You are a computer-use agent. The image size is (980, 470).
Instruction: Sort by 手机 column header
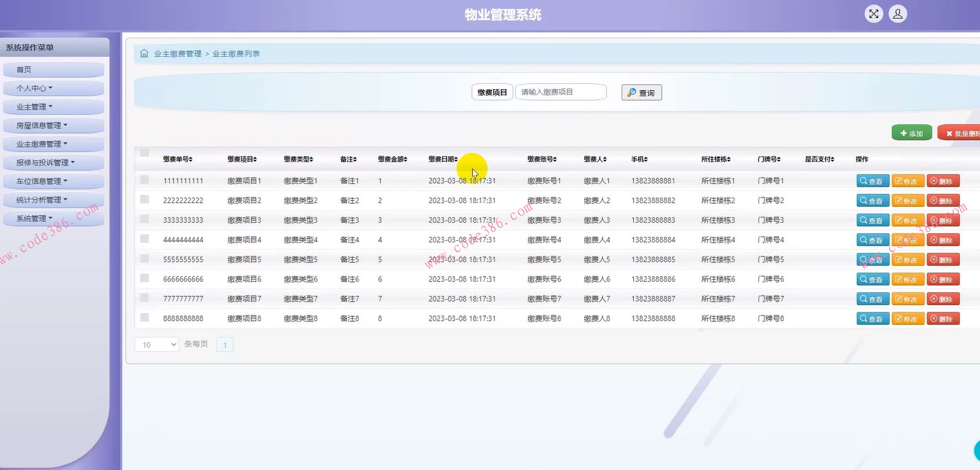(640, 159)
